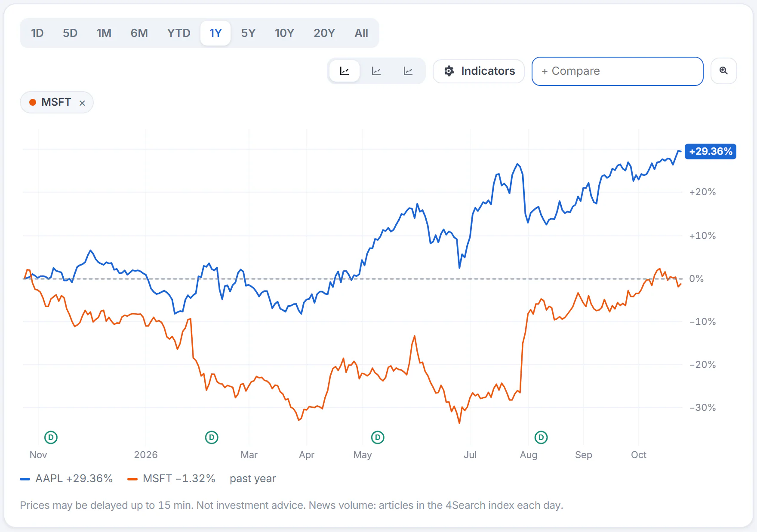Click the +20% axis label
This screenshot has width=757, height=532.
pyautogui.click(x=702, y=192)
